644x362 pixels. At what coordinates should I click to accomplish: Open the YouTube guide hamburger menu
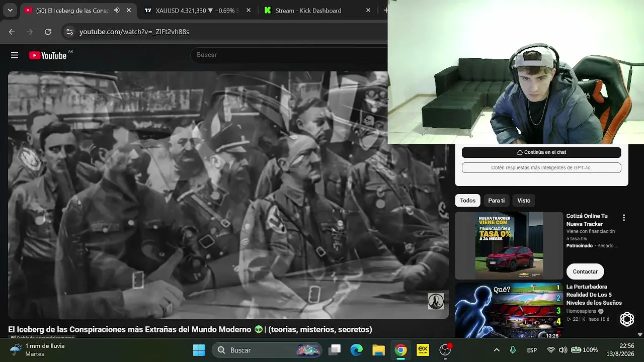(x=15, y=55)
